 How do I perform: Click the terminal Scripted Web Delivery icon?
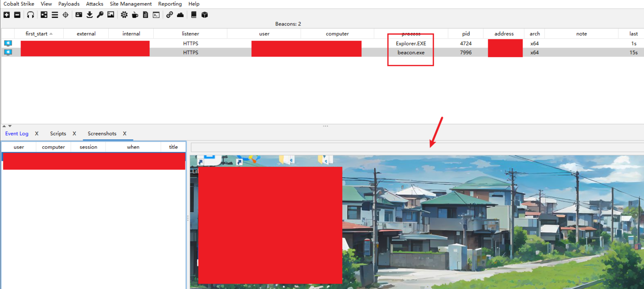pos(156,15)
